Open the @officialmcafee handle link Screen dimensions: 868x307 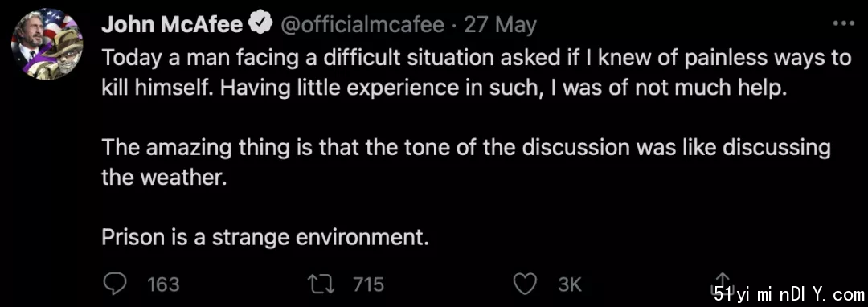coord(363,24)
